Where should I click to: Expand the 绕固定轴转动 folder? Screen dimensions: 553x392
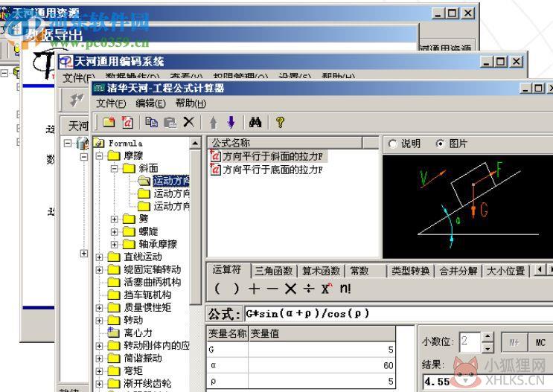(99, 270)
